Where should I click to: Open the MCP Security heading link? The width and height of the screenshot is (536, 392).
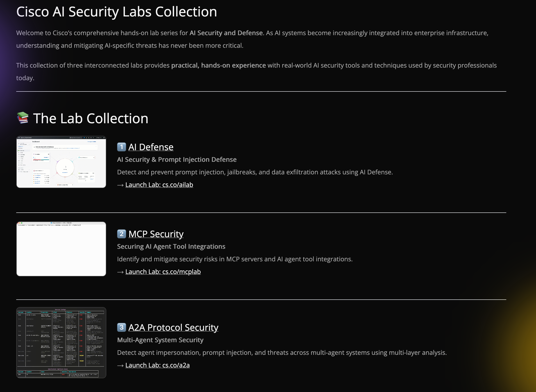tap(156, 234)
